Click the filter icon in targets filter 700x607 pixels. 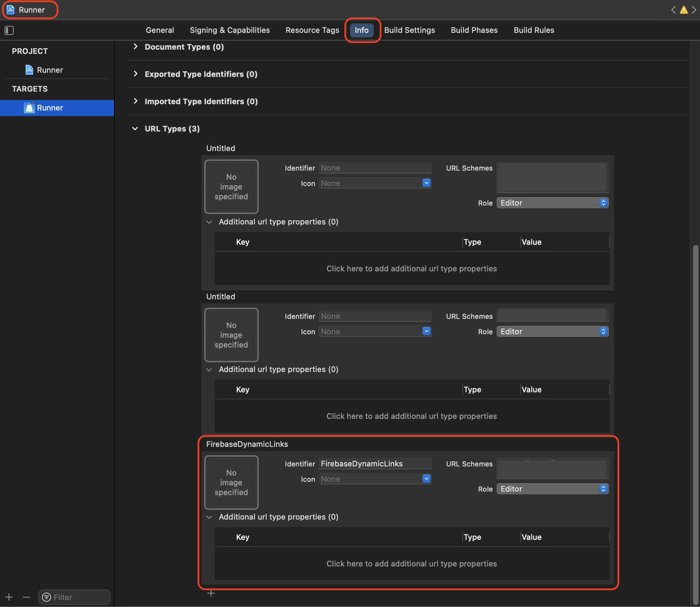coord(46,597)
